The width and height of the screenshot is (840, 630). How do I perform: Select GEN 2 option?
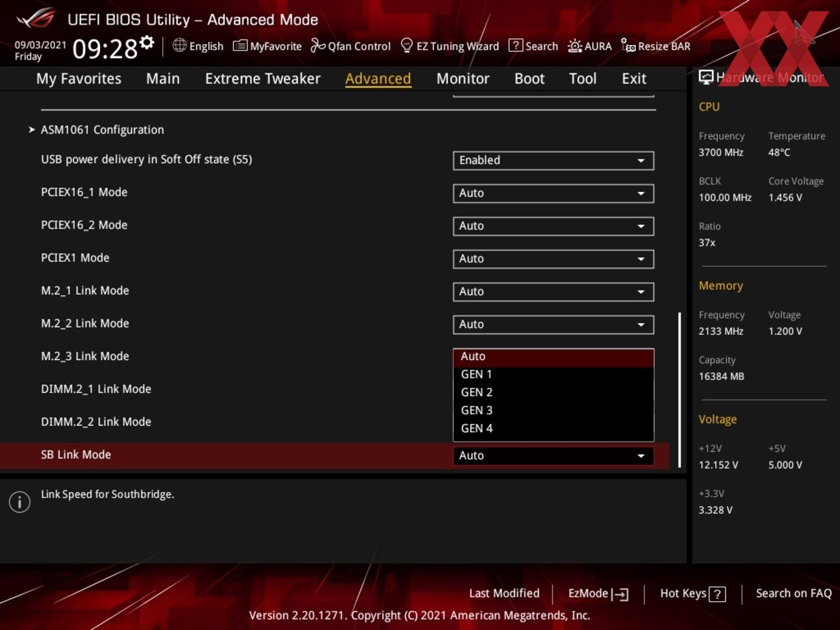pos(553,392)
